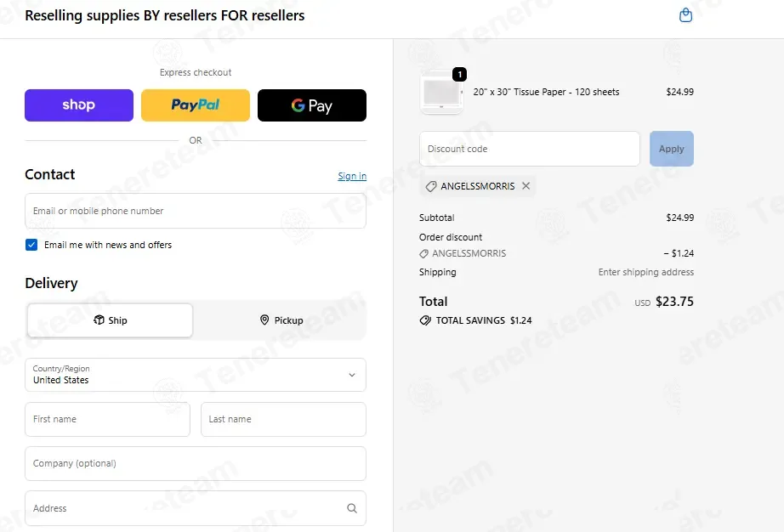Switch to the Pickup delivery option
This screenshot has height=532, width=784.
pyautogui.click(x=281, y=320)
